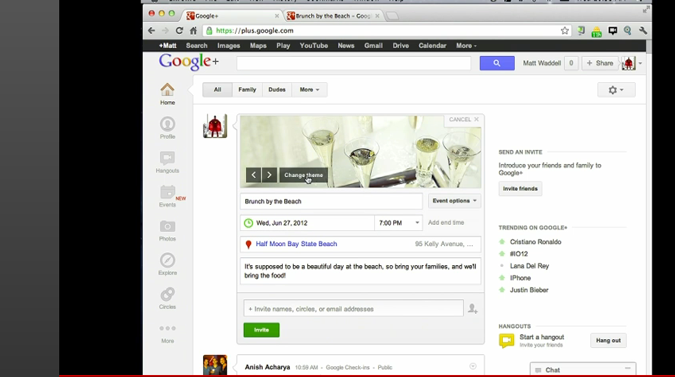Open notifications counter showing 0
675x377 pixels.
pos(571,63)
